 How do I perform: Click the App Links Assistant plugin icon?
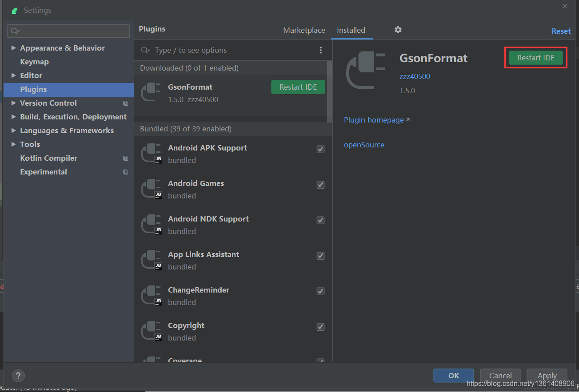(x=151, y=260)
